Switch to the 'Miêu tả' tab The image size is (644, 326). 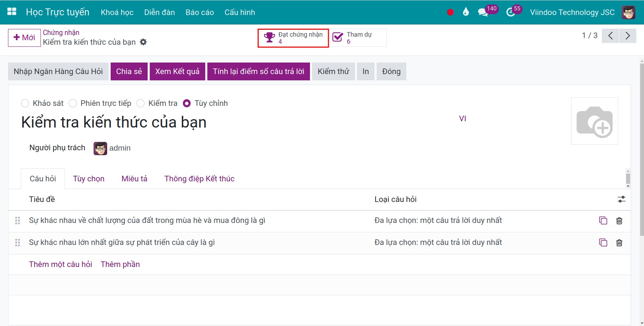point(134,179)
